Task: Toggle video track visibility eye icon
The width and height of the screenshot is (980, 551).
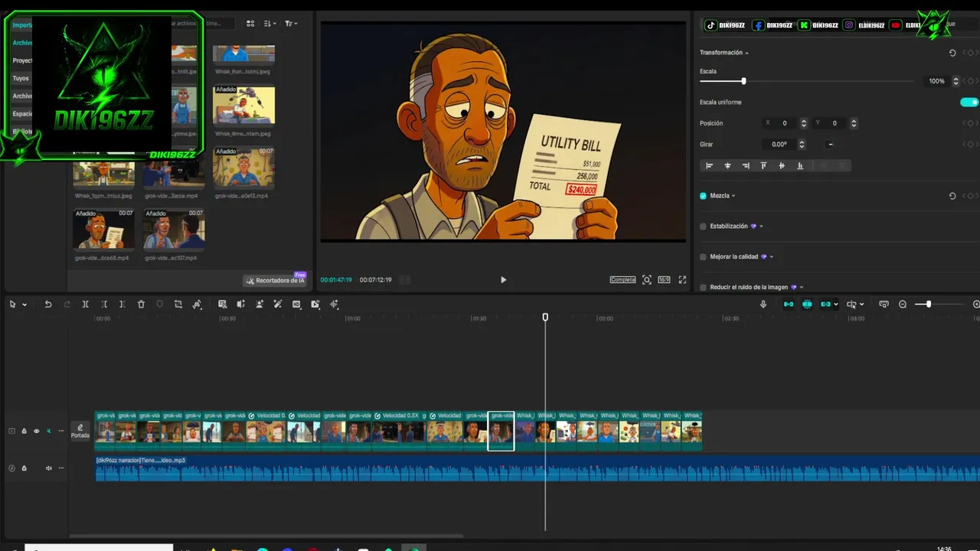Action: point(36,431)
